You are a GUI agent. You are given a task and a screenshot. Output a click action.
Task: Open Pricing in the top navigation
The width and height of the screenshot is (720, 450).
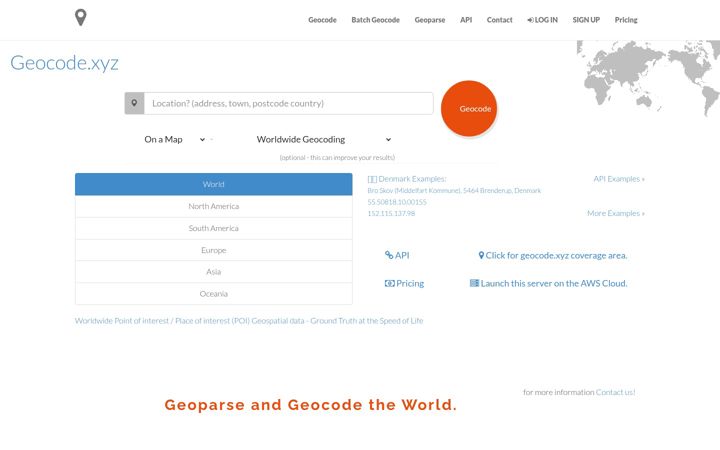point(626,20)
